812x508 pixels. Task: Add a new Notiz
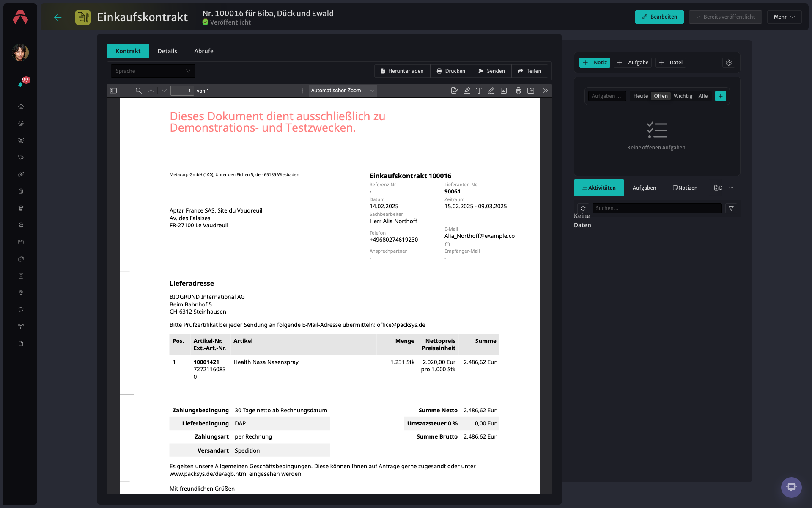595,63
